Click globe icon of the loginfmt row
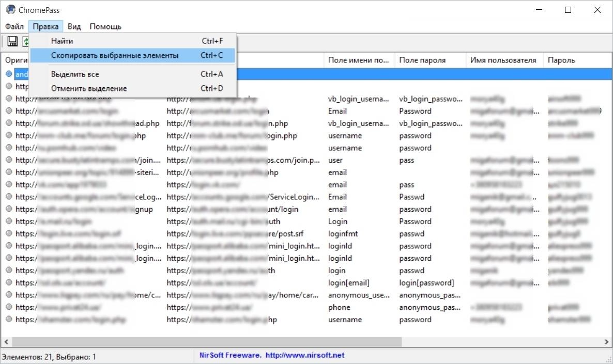 [x=9, y=233]
